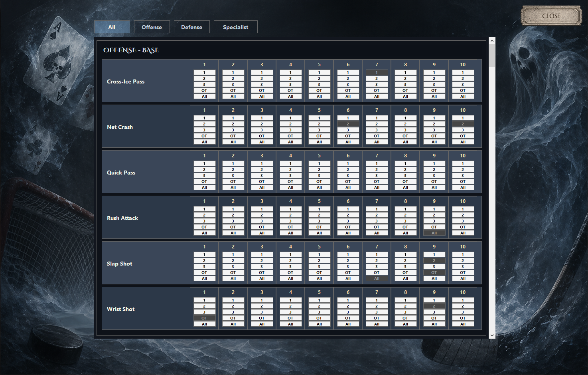
Task: Select Slap Shot column 2 period 3
Action: point(233,267)
